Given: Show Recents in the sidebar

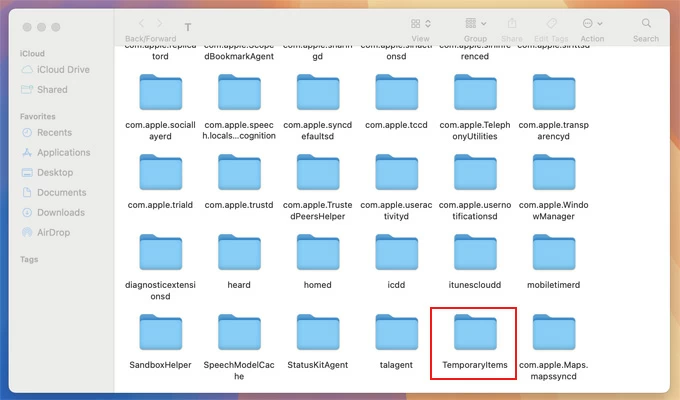Looking at the screenshot, I should click(x=54, y=133).
